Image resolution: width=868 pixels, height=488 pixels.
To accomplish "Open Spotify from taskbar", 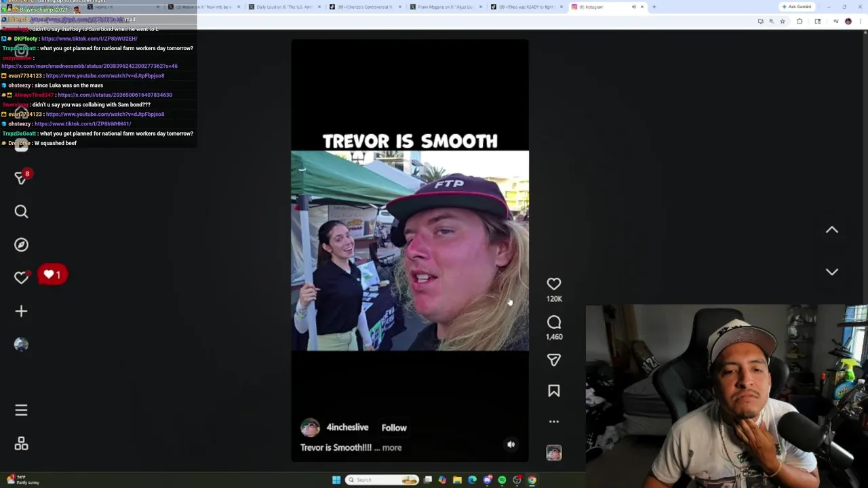I will coord(502,480).
